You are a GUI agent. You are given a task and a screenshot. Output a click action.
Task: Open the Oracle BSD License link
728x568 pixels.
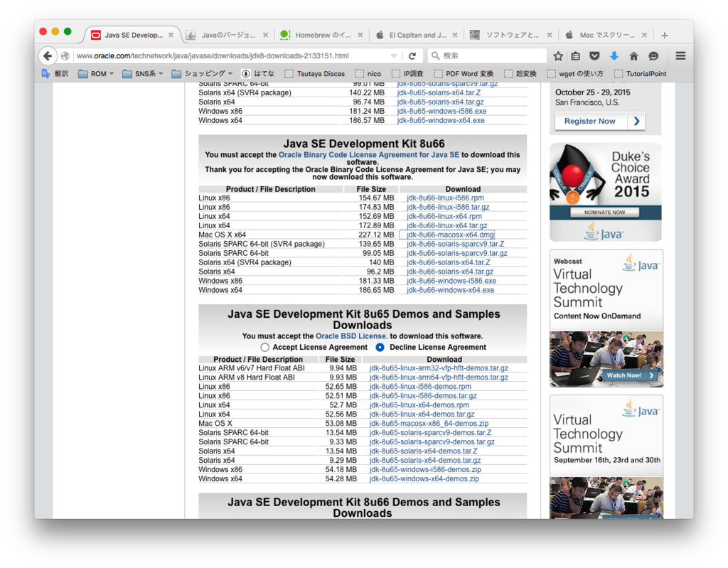[351, 336]
